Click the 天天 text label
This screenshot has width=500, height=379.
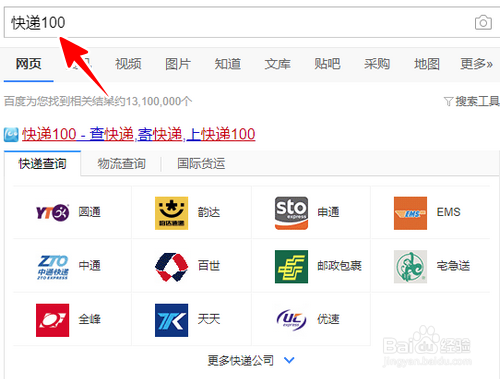[209, 319]
